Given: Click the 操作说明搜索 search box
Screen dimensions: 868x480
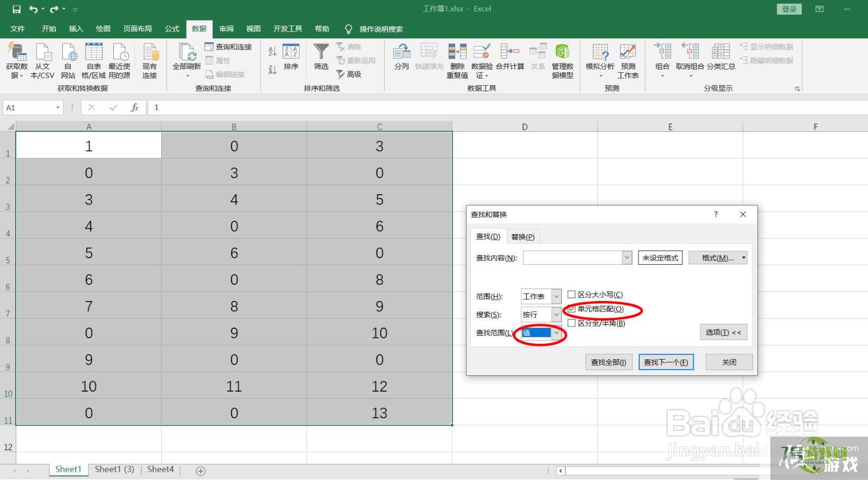Looking at the screenshot, I should pyautogui.click(x=381, y=29).
